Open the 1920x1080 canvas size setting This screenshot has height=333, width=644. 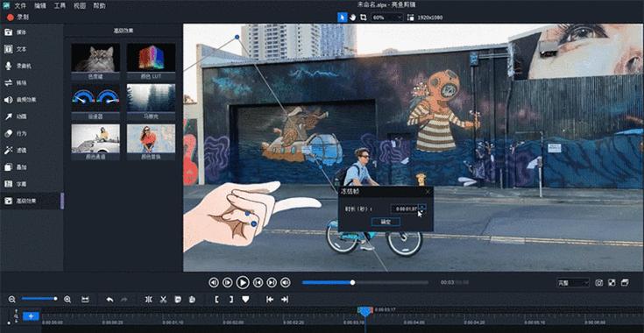(425, 18)
